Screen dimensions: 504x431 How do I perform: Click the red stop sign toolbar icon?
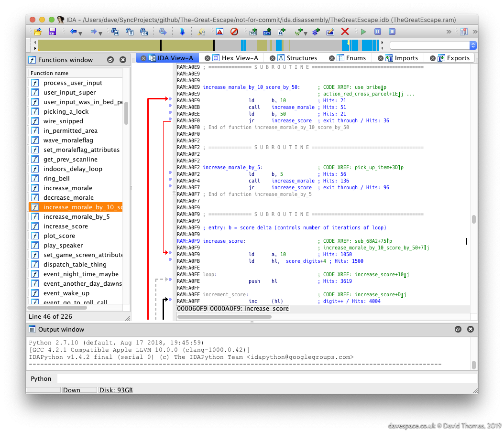[x=234, y=32]
